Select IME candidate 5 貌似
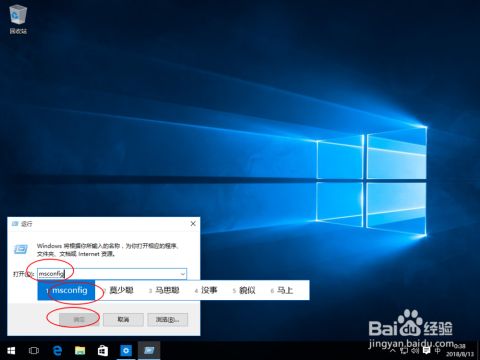 pyautogui.click(x=244, y=290)
